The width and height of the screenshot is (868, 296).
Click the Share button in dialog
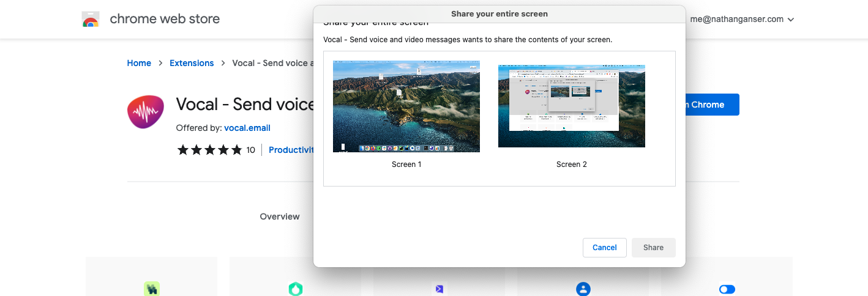[x=654, y=248]
